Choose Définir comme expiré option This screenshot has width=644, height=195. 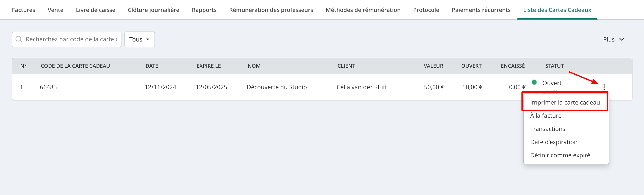coord(560,155)
